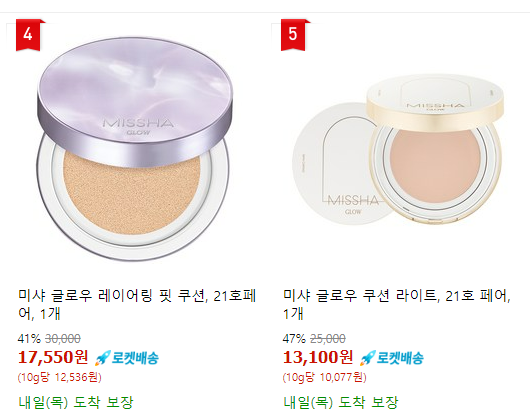Click the red rank 5 ribbon badge
Image resolution: width=530 pixels, height=417 pixels.
click(x=293, y=35)
